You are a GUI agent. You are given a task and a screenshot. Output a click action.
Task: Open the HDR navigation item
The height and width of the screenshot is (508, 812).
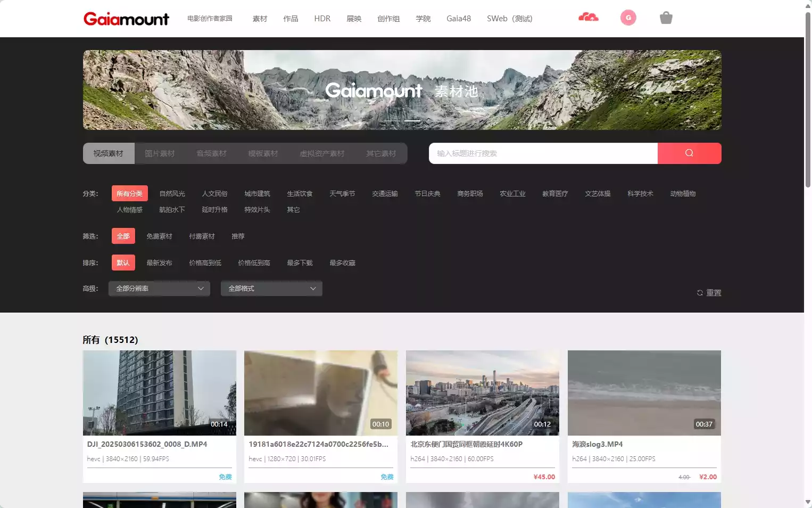tap(322, 19)
